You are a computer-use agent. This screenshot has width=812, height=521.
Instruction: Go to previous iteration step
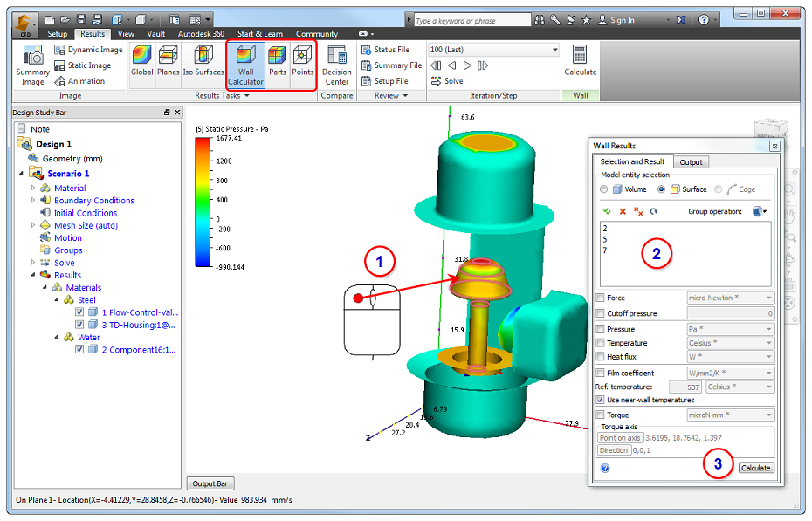452,65
